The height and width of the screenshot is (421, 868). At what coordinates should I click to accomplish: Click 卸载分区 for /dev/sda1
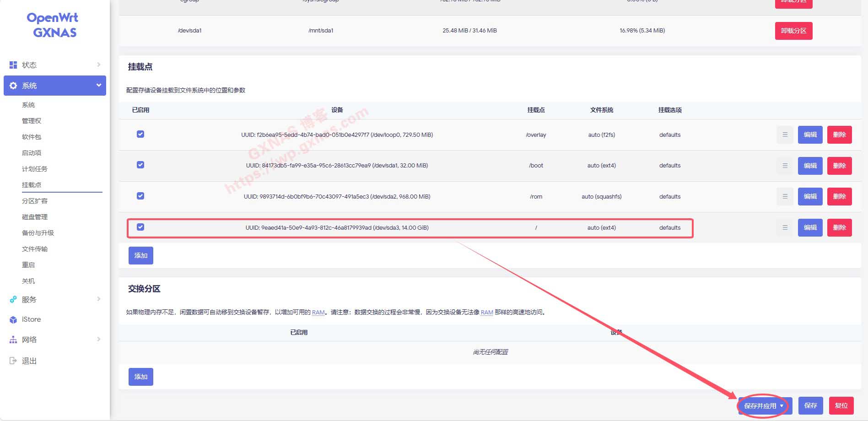pyautogui.click(x=793, y=31)
